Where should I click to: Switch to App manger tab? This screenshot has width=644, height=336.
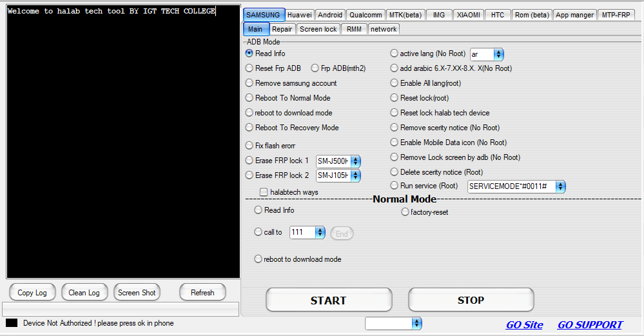tap(574, 15)
